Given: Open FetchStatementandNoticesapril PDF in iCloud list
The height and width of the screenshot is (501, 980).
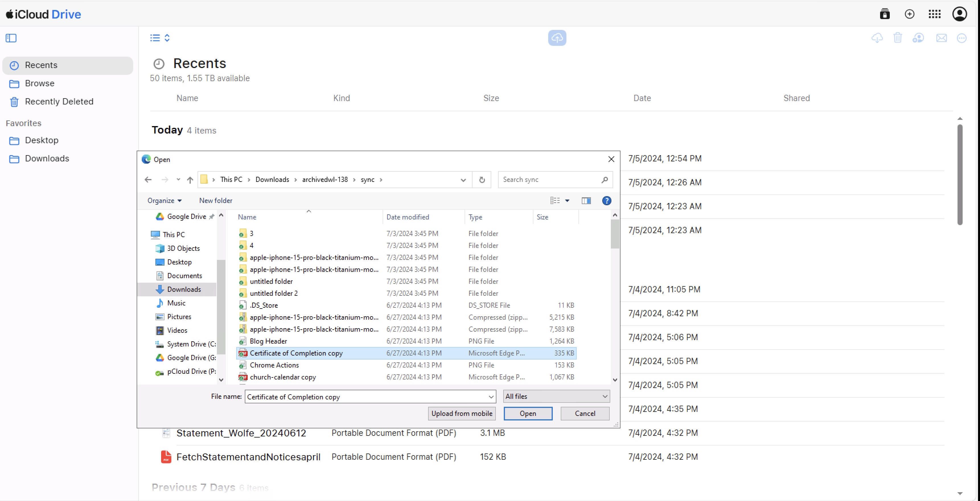Looking at the screenshot, I should [248, 457].
